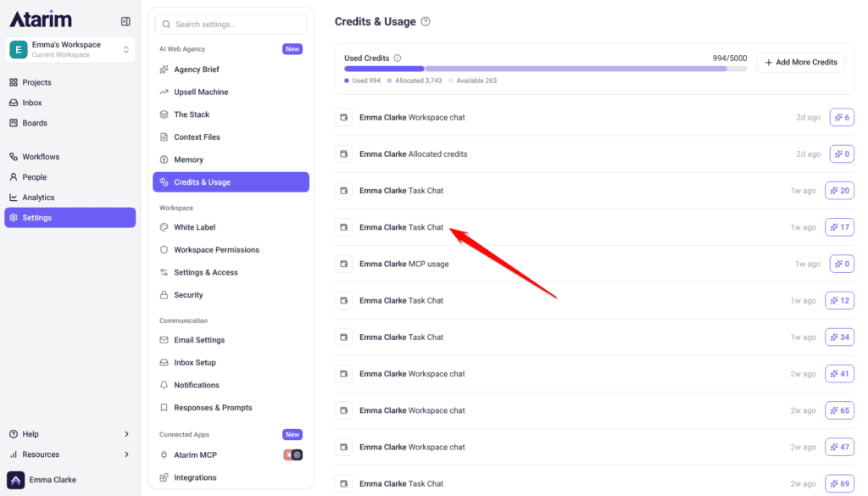Select the Credits & Usage tab

(x=231, y=182)
